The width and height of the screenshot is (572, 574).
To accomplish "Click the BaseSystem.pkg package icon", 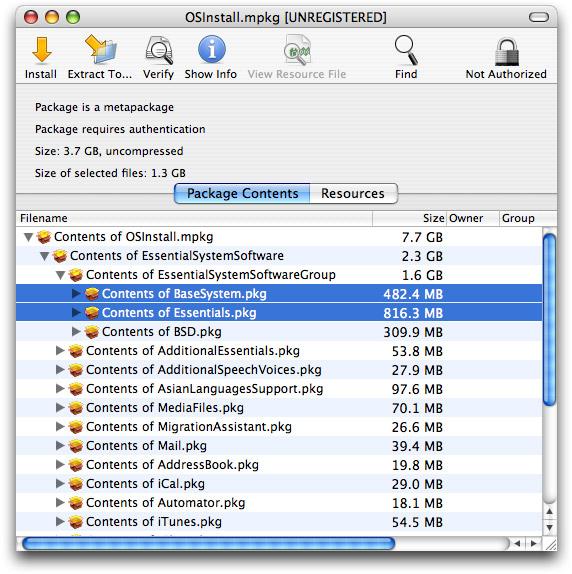I will (92, 294).
